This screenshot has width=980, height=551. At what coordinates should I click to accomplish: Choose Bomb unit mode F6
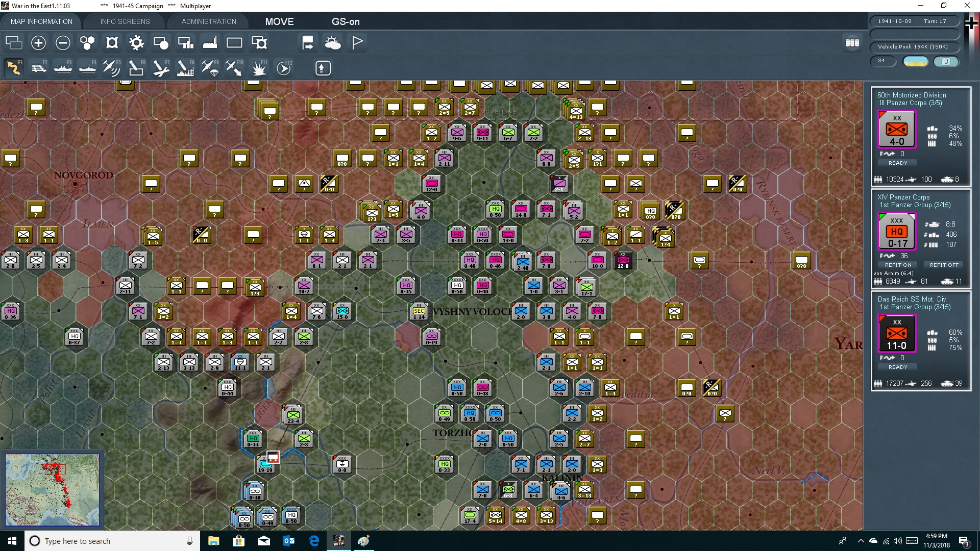point(136,68)
